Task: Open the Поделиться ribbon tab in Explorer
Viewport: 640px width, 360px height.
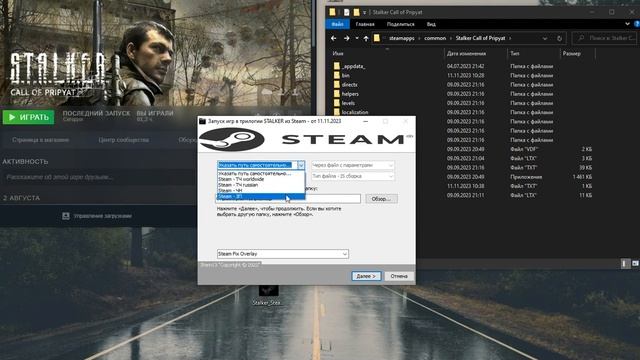Action: [x=400, y=24]
